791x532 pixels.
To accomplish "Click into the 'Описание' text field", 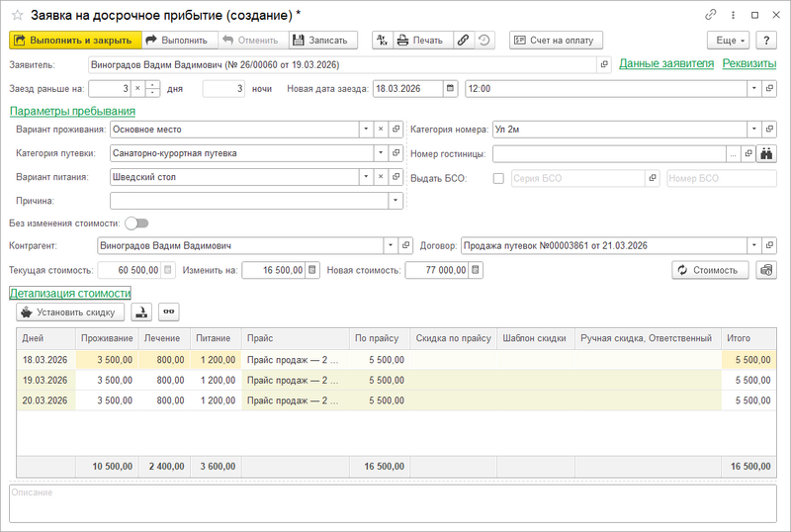I will pyautogui.click(x=395, y=502).
